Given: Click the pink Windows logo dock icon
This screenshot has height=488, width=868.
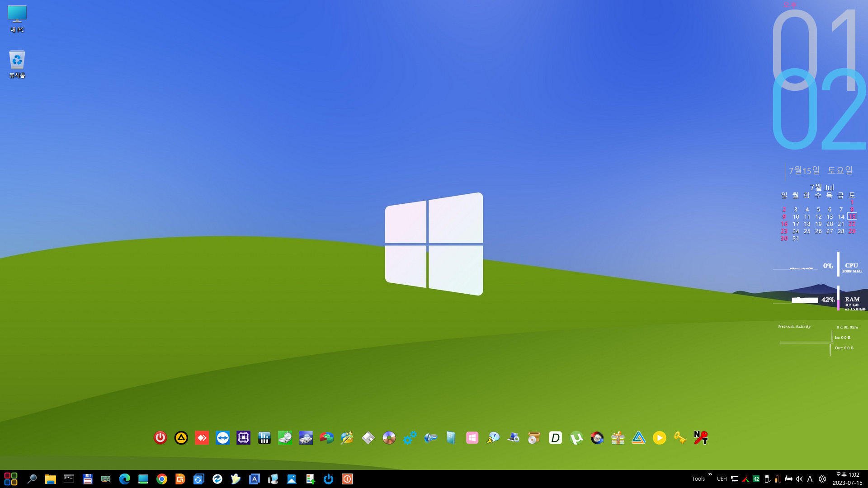Looking at the screenshot, I should pyautogui.click(x=472, y=437).
